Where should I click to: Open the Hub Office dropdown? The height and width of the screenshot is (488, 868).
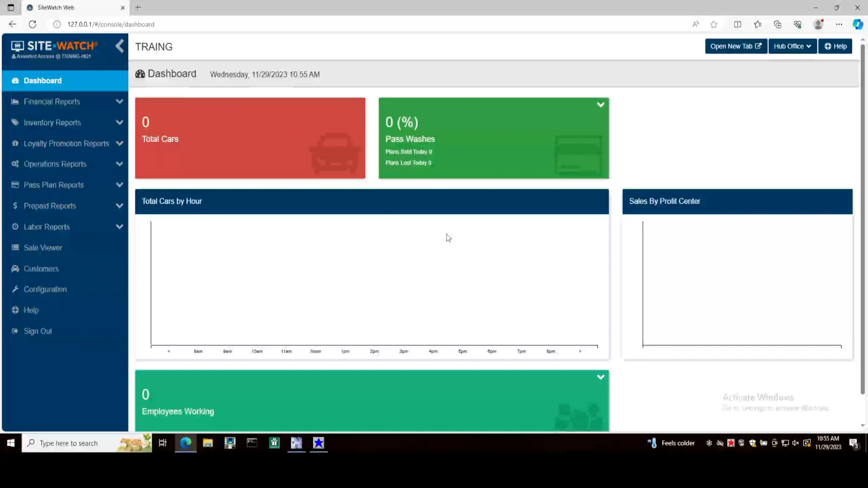[792, 46]
